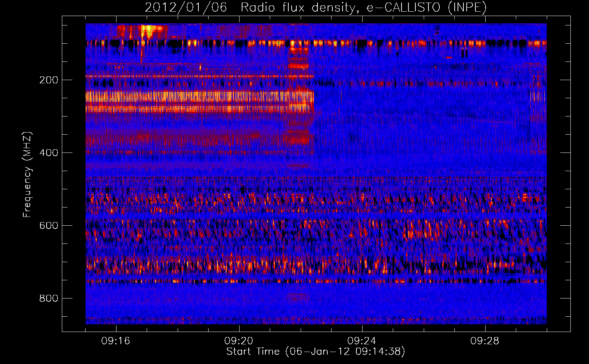Click the plot title "2012/01/06 Radio flux density, e-CALLISTO (INPE)"
Image resolution: width=589 pixels, height=364 pixels.
(316, 7)
